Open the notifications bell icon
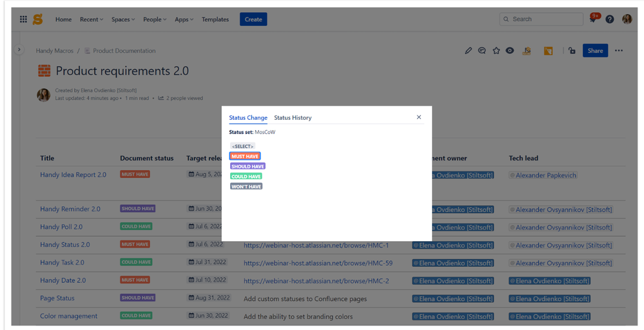Screen dimensions: 644x330 pyautogui.click(x=593, y=19)
